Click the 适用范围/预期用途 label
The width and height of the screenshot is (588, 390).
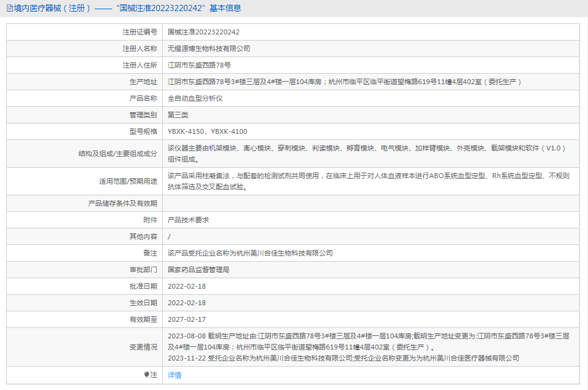coord(128,182)
